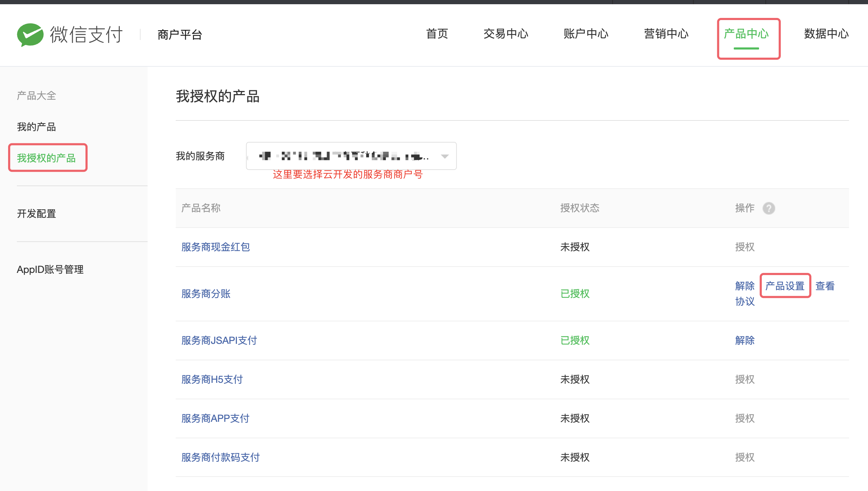868x491 pixels.
Task: Click 产品设置 for 服务商分账
Action: coord(785,286)
